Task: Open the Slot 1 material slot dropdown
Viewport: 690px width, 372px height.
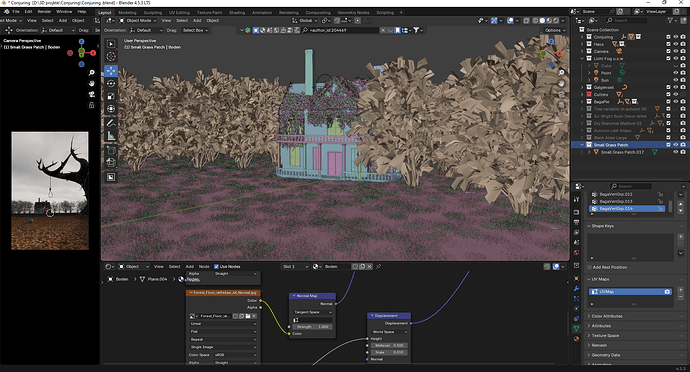Action: [x=294, y=266]
